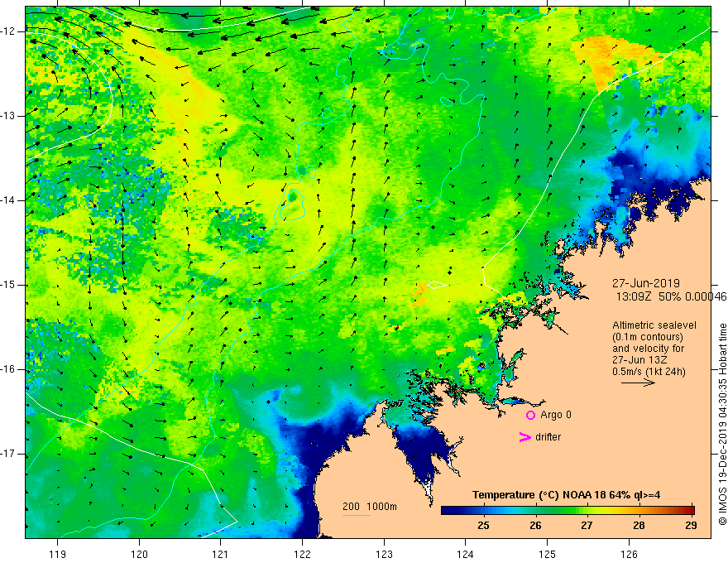Click the latitude axis label '-13'
The image size is (728, 563).
click(x=9, y=116)
